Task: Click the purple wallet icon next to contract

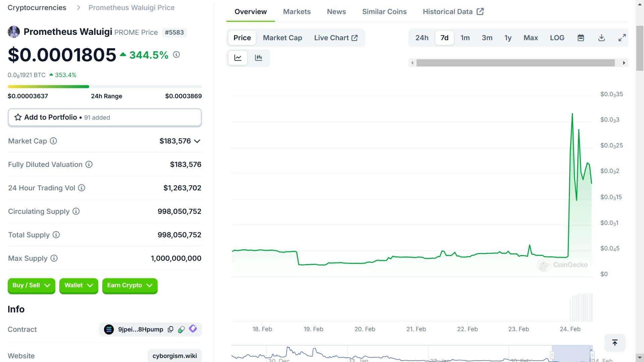Action: point(193,328)
